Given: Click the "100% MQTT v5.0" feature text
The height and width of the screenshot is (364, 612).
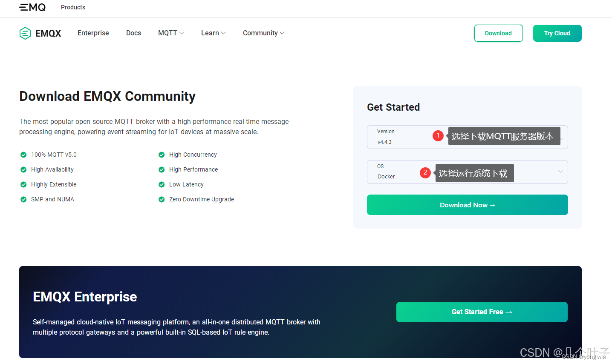Looking at the screenshot, I should pyautogui.click(x=54, y=155).
